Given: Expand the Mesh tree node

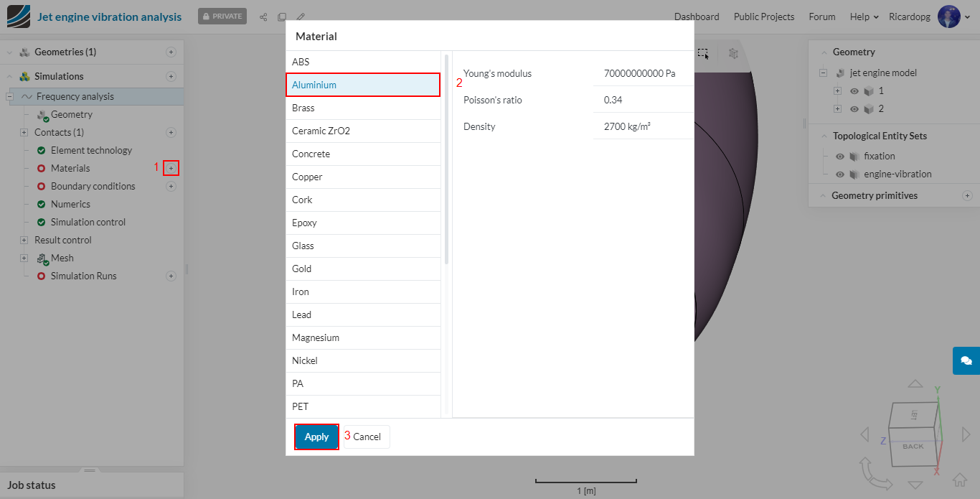Looking at the screenshot, I should [x=24, y=258].
